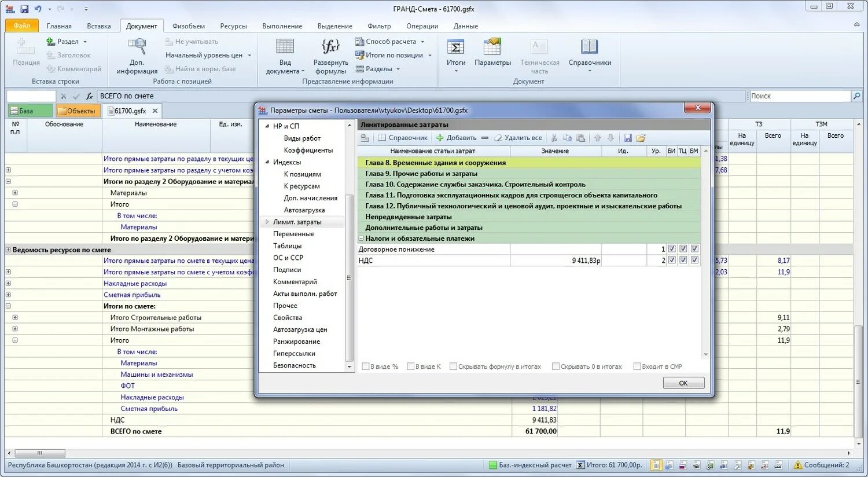Screen dimensions: 868x477
Task: Open the База panel tab
Action: 30,111
